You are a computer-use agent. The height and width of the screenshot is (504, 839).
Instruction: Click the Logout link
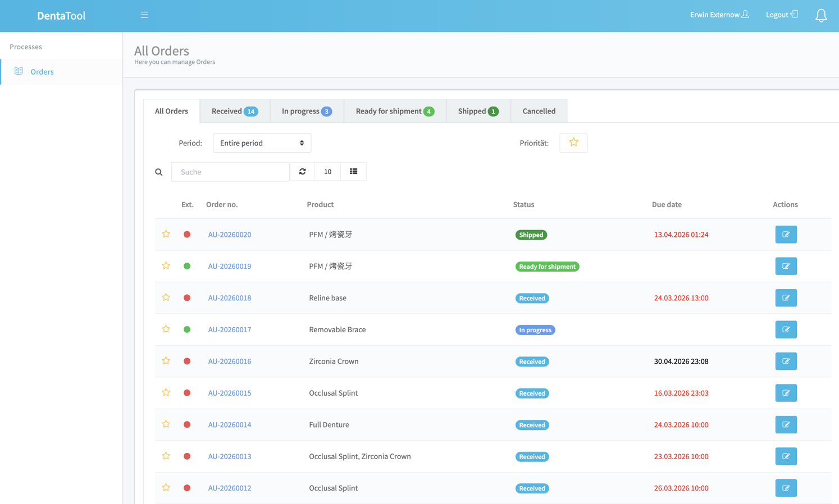click(782, 15)
